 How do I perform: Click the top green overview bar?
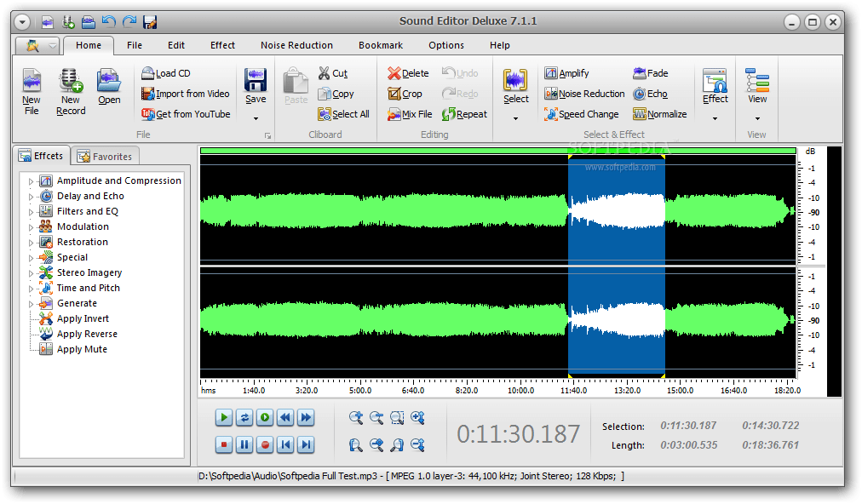(x=498, y=151)
